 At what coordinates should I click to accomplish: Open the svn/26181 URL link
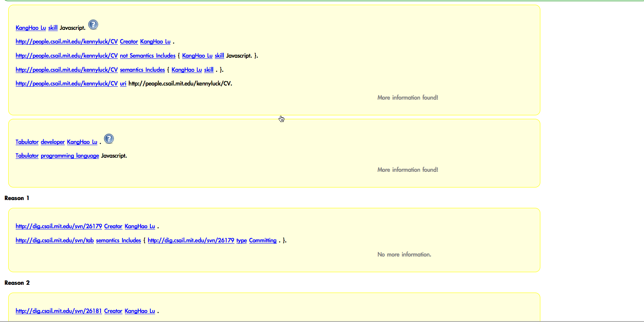coord(59,311)
